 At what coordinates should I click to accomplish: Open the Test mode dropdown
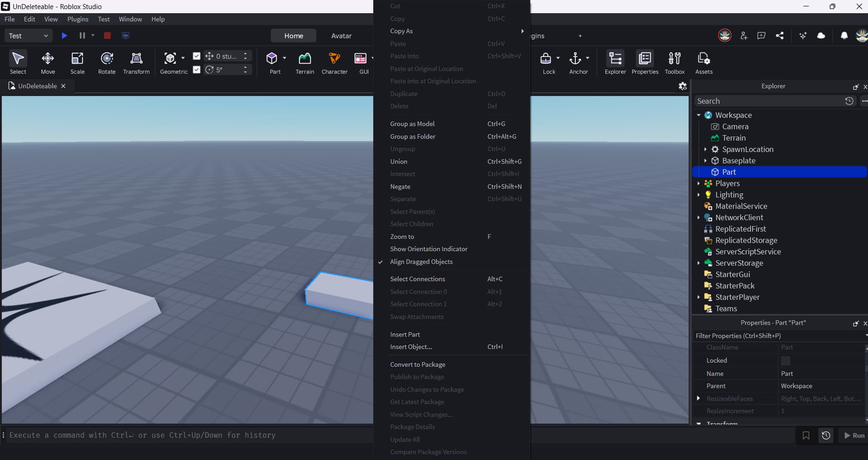28,35
